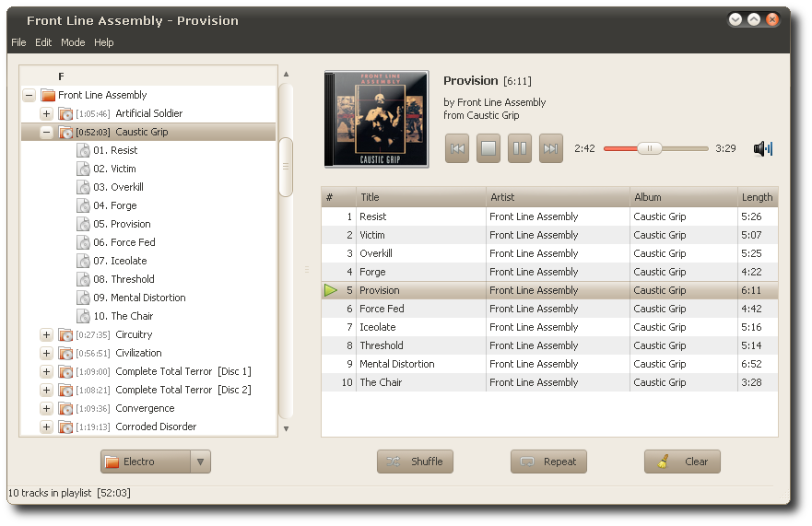812x526 pixels.
Task: Click the library scroll down arrow
Action: click(x=286, y=428)
